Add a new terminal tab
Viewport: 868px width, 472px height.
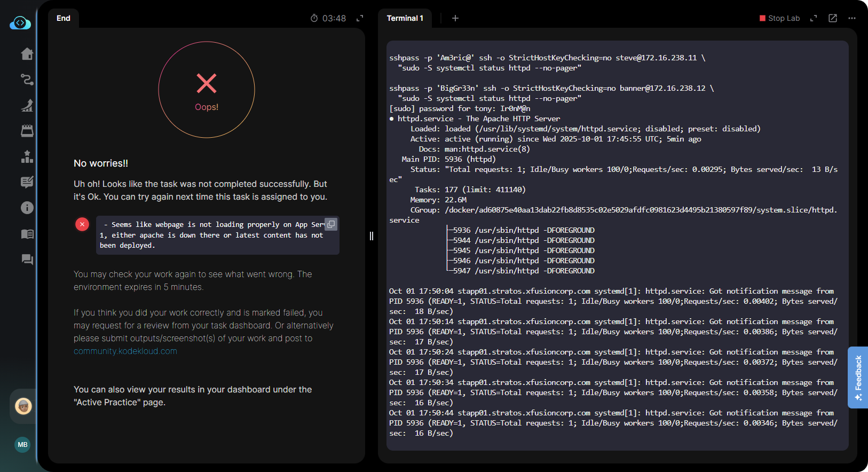point(455,18)
